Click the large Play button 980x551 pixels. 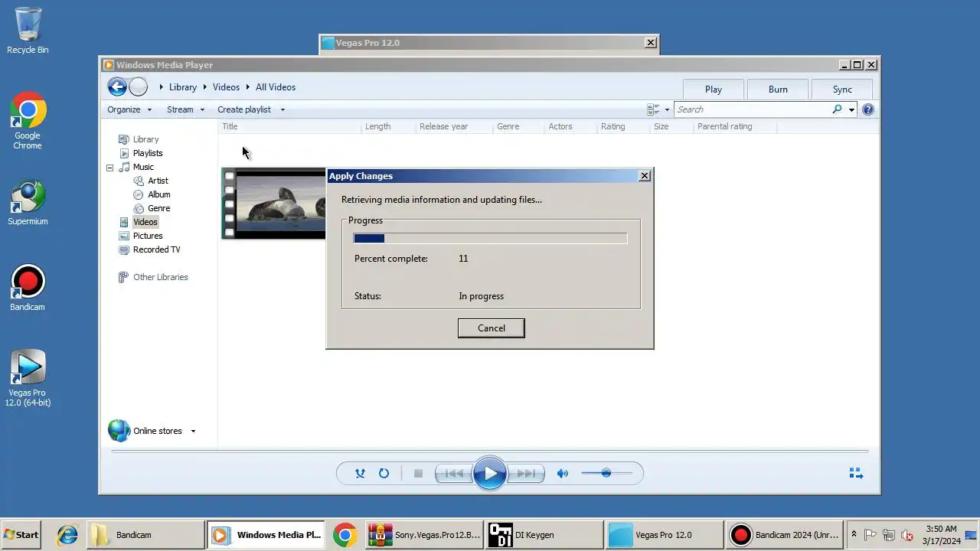[490, 474]
